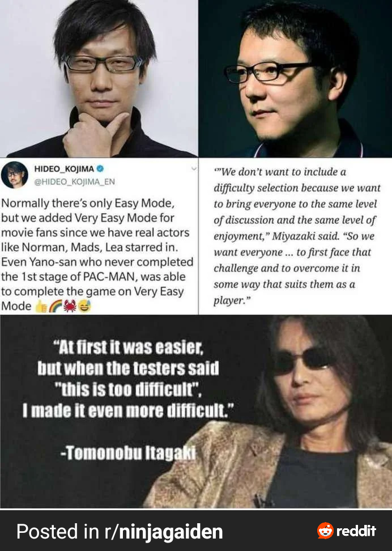Click the blue verified badge

[x=100, y=169]
